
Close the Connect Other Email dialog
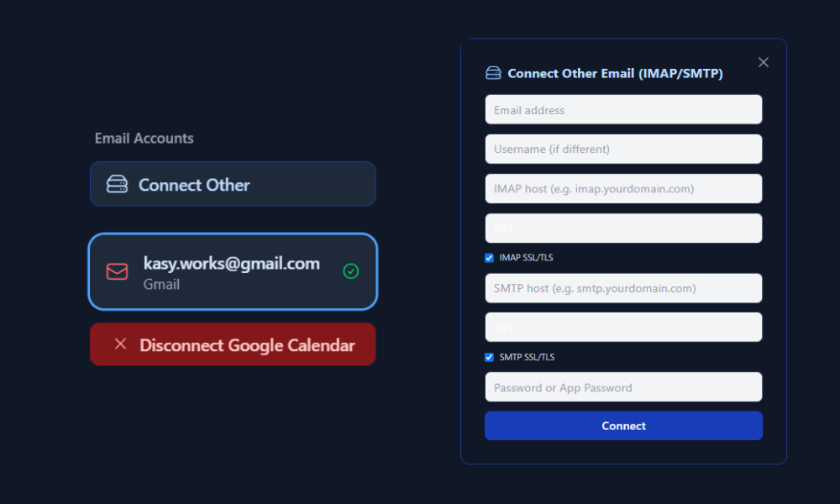pyautogui.click(x=764, y=63)
